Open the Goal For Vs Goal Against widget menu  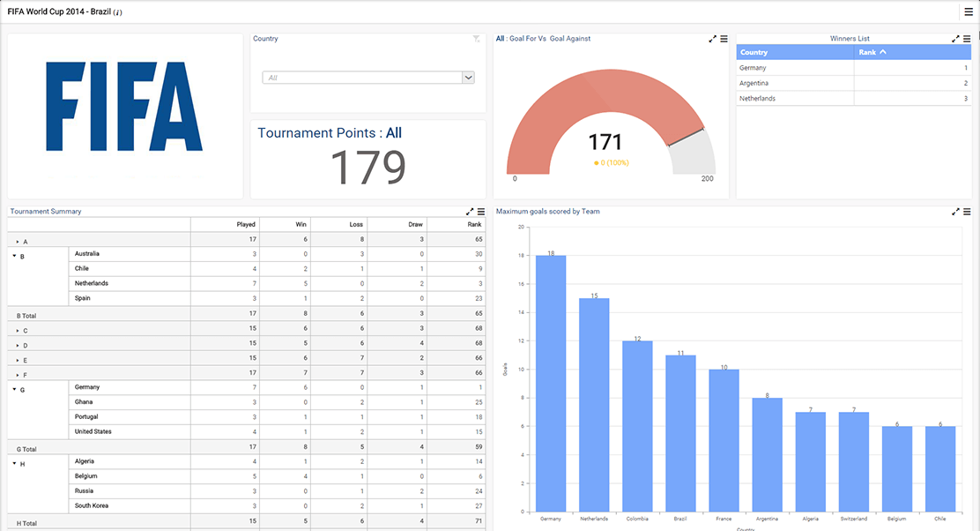(x=723, y=39)
